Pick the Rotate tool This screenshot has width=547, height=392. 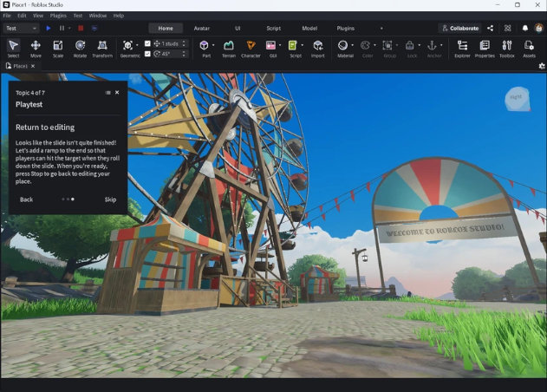81,49
